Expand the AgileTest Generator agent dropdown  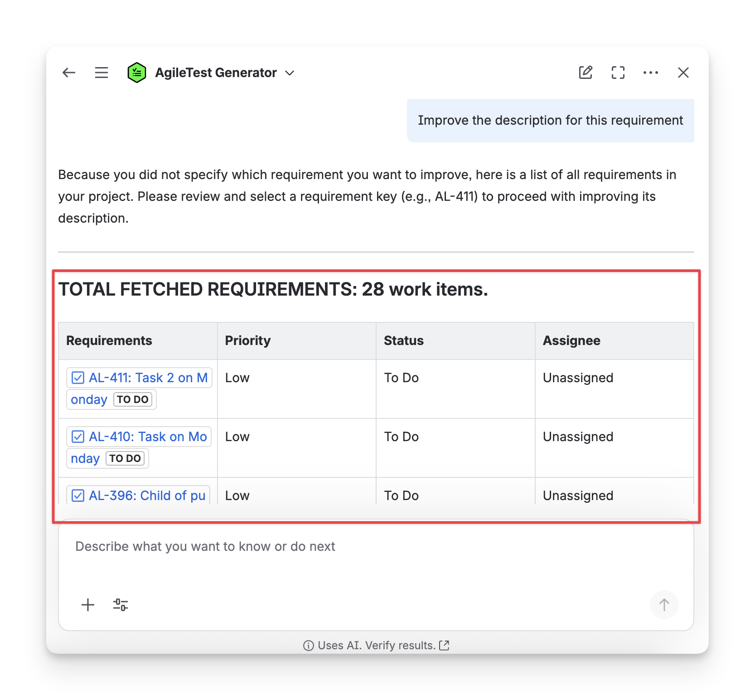click(x=290, y=73)
